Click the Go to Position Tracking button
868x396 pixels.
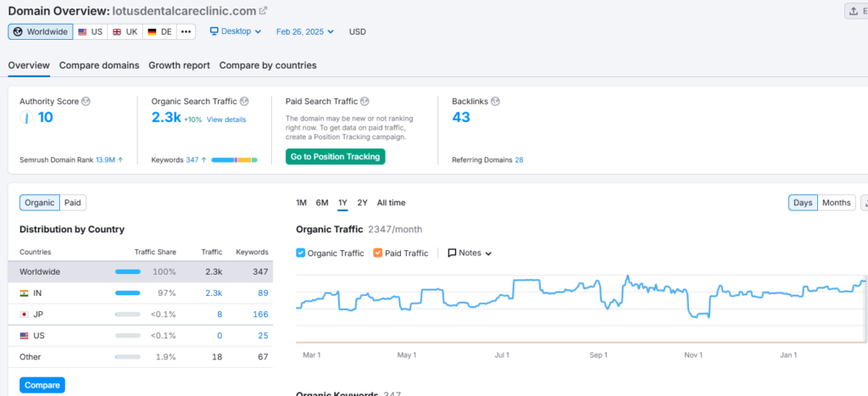coord(335,157)
